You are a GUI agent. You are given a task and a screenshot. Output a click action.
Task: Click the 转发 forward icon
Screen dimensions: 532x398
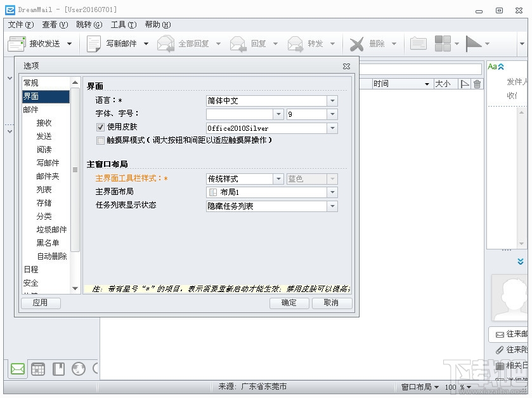[x=295, y=43]
